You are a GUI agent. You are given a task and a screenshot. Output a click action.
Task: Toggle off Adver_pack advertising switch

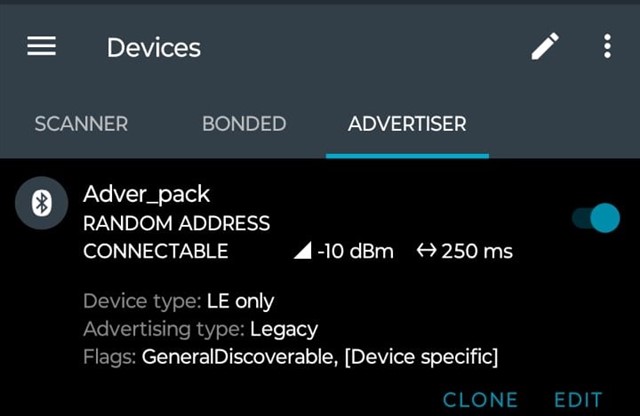click(x=596, y=218)
